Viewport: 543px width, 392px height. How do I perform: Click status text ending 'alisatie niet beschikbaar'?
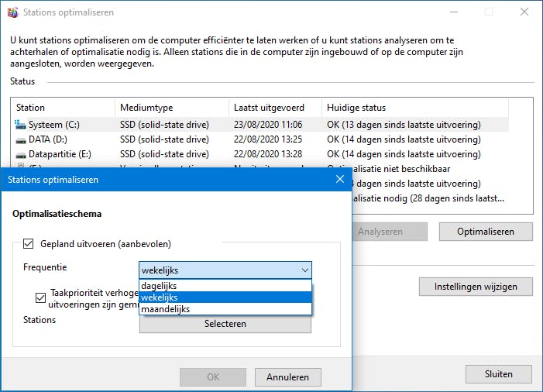[x=401, y=169]
